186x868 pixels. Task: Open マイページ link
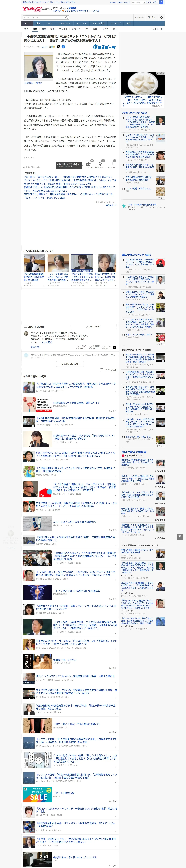[x=139, y=17]
